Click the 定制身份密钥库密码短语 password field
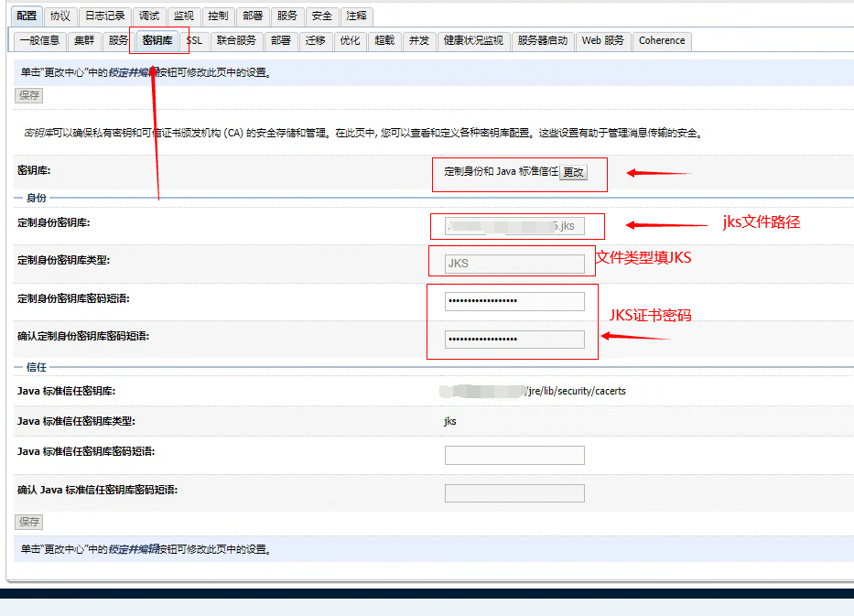This screenshot has height=616, width=854. tap(514, 301)
